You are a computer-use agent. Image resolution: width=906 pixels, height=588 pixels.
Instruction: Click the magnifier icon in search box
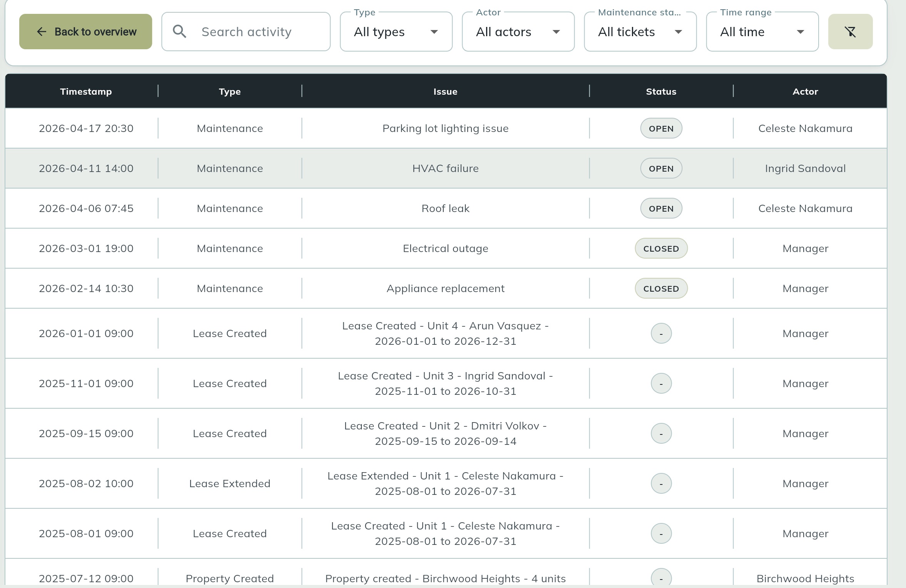click(x=179, y=32)
